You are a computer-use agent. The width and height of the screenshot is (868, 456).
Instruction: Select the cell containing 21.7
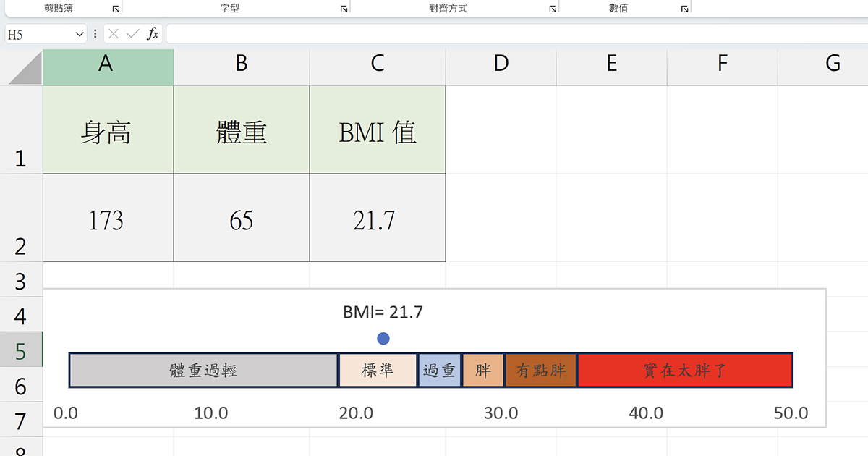click(377, 217)
